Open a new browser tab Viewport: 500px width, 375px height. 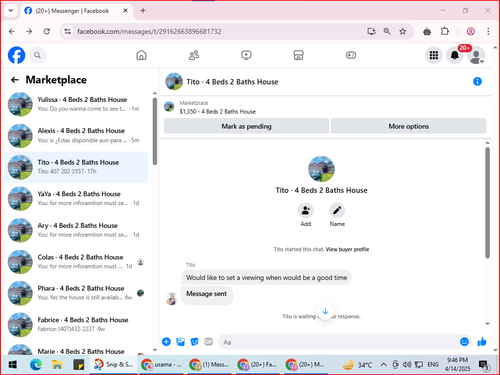coord(143,11)
